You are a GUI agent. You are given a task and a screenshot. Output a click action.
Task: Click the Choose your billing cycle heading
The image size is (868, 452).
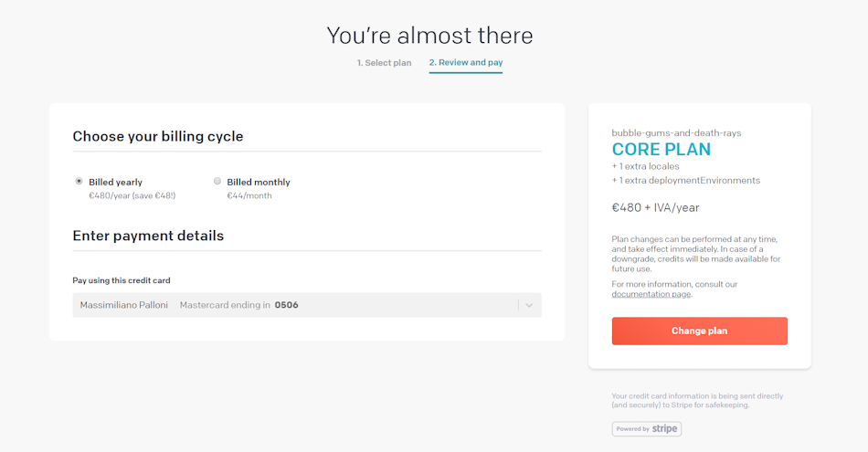[x=158, y=136]
